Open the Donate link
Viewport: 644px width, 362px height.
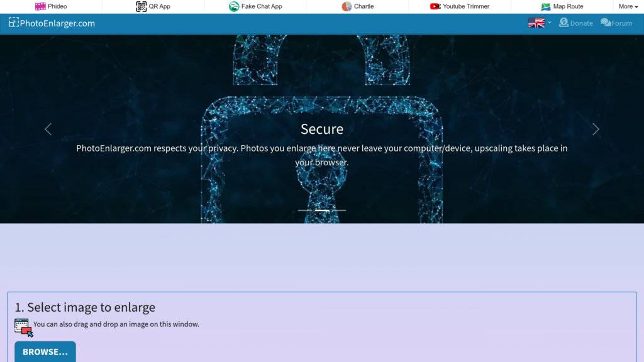(575, 23)
